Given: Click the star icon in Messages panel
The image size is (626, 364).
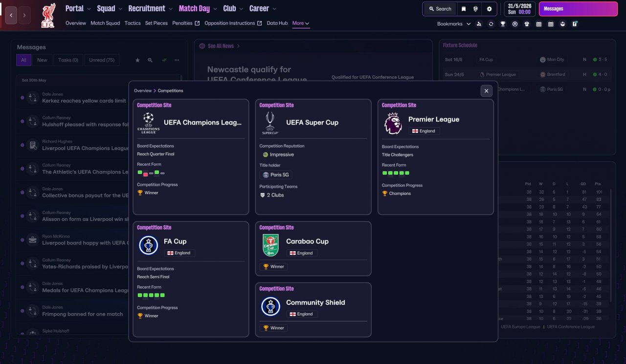Looking at the screenshot, I should tap(137, 60).
